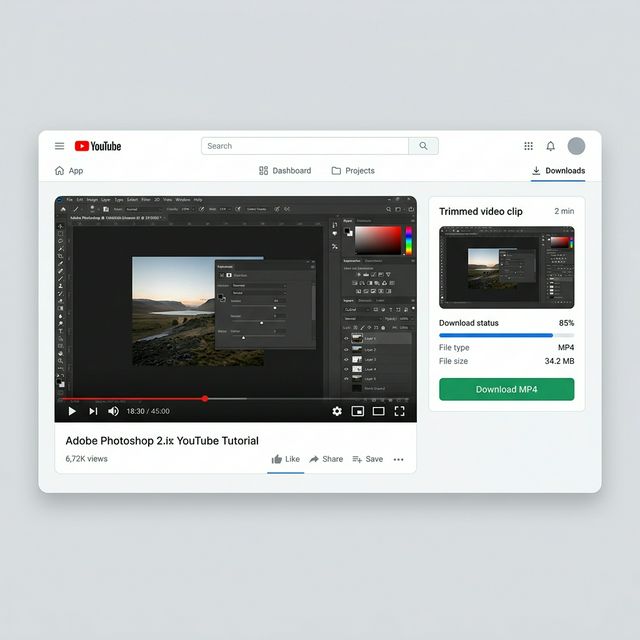640x640 pixels.
Task: Open the blend mode dropdown in Photoshop's Layers panel
Action: click(x=362, y=318)
